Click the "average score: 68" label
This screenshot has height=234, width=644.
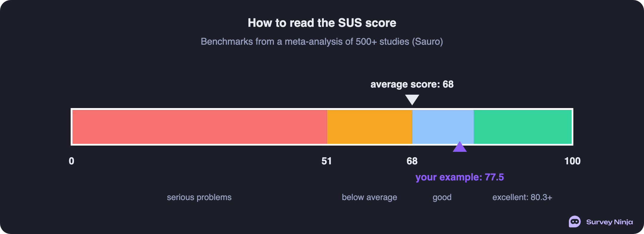(x=412, y=84)
